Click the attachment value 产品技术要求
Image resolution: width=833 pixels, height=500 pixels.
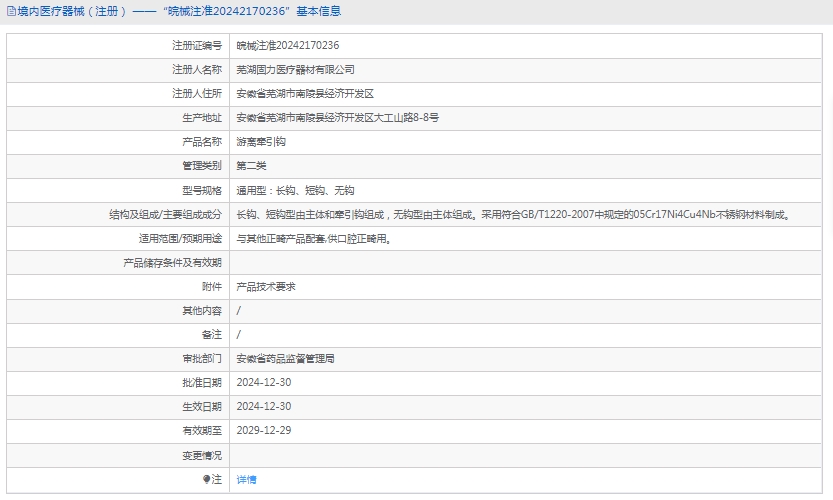point(266,287)
